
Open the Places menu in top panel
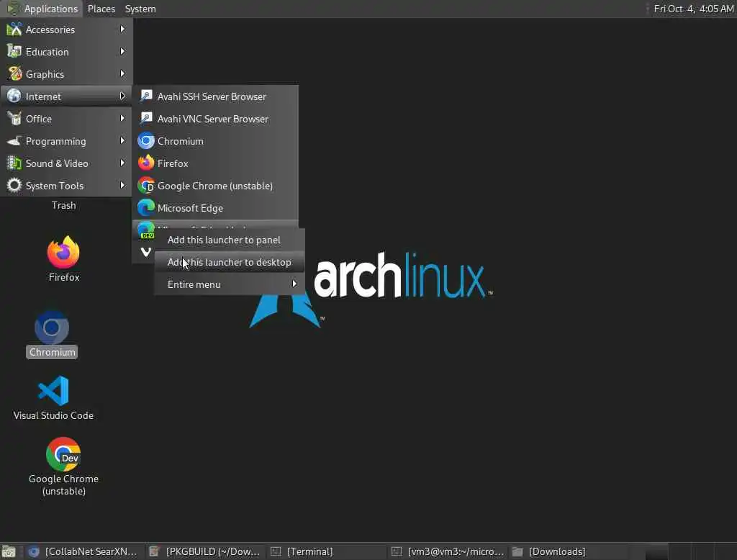tap(101, 9)
